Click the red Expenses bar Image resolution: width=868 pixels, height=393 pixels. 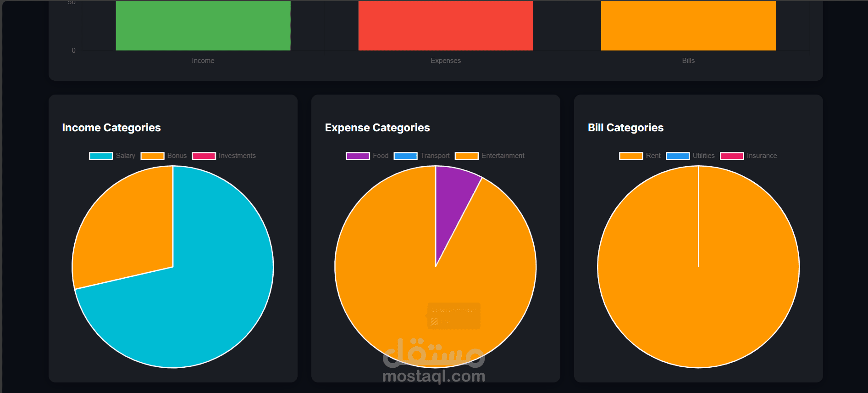click(x=446, y=25)
